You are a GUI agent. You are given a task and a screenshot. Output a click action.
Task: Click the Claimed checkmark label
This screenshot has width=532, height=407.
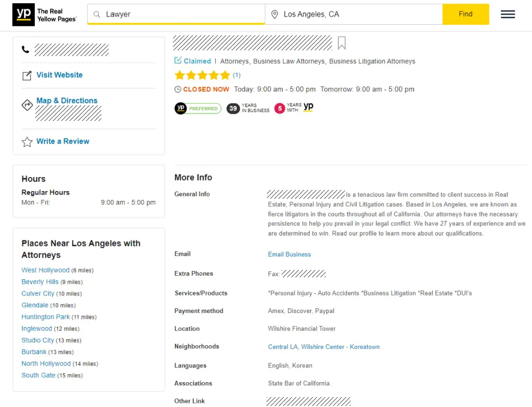click(x=193, y=61)
